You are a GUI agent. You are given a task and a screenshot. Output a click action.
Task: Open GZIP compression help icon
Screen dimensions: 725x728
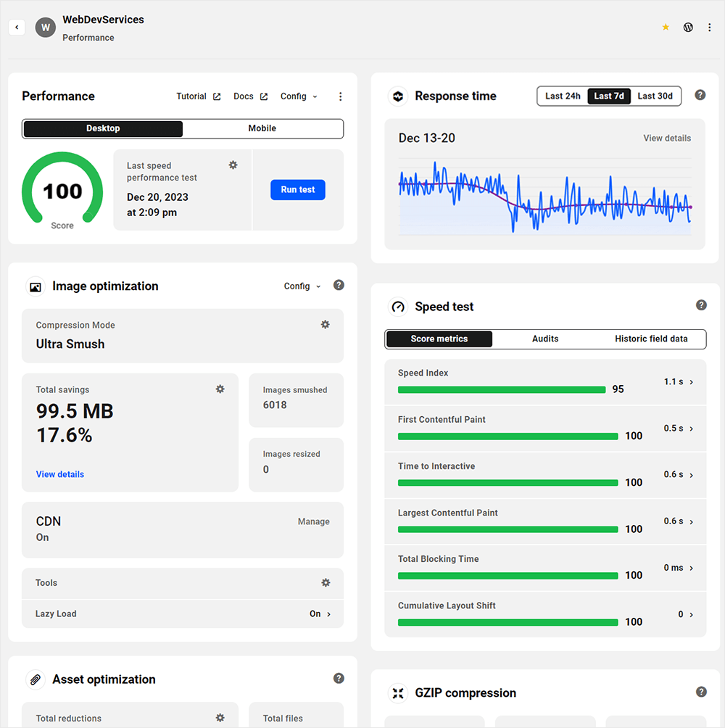(701, 692)
